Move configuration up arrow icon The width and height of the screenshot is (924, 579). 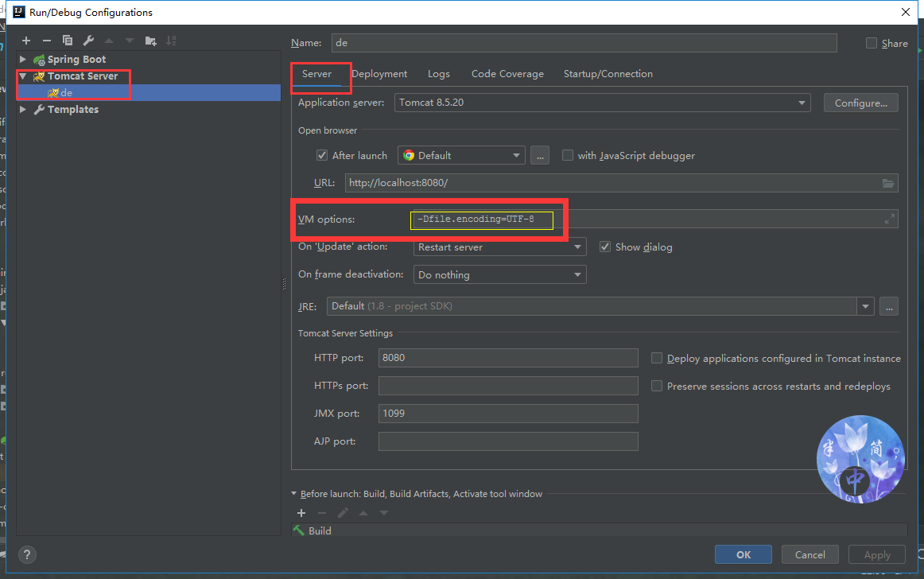[109, 41]
